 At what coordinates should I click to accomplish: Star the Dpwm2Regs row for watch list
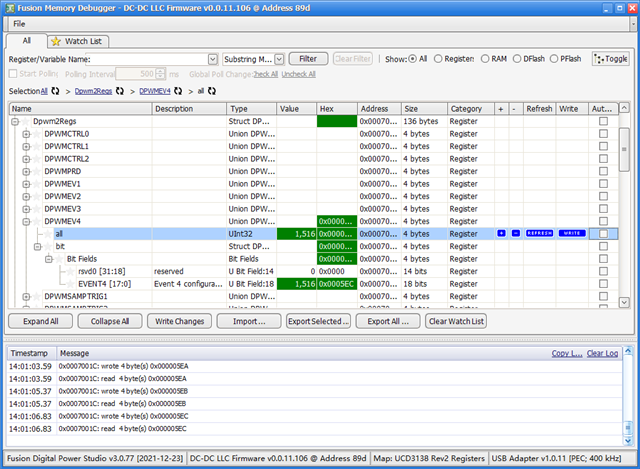[26, 121]
